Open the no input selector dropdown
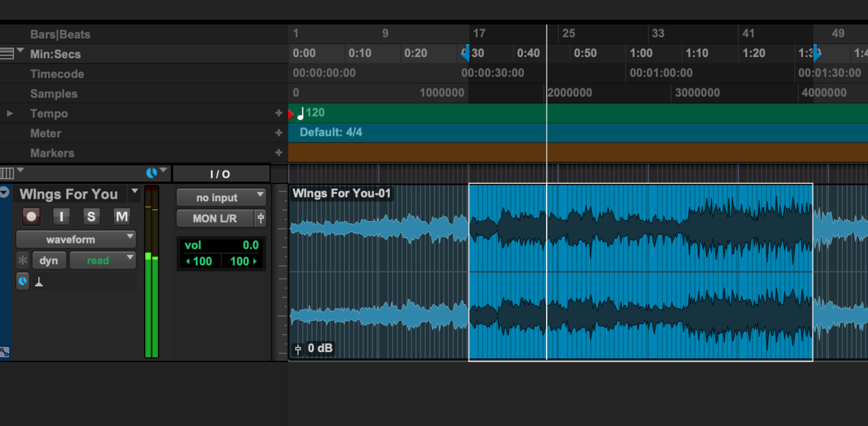This screenshot has width=868, height=426. pyautogui.click(x=221, y=197)
